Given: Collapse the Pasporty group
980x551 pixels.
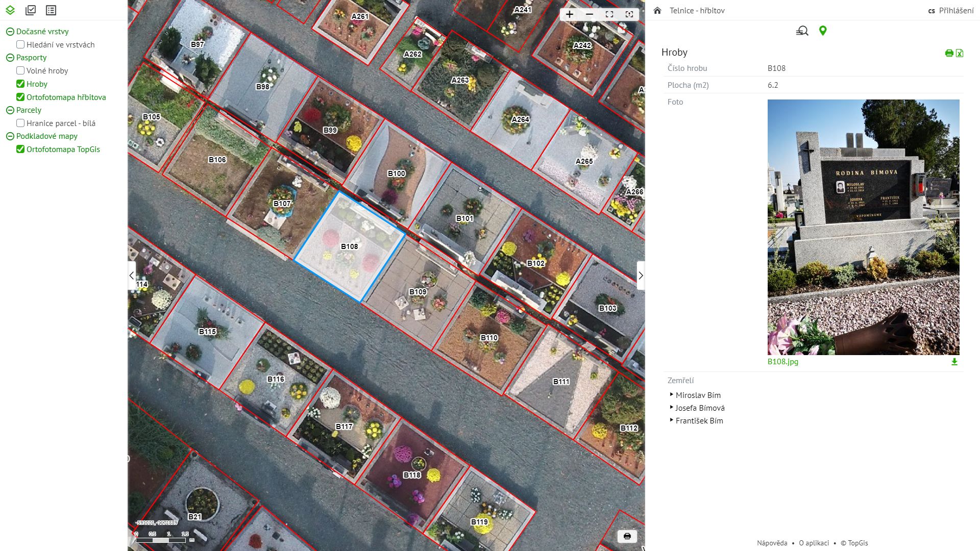Looking at the screenshot, I should 10,58.
